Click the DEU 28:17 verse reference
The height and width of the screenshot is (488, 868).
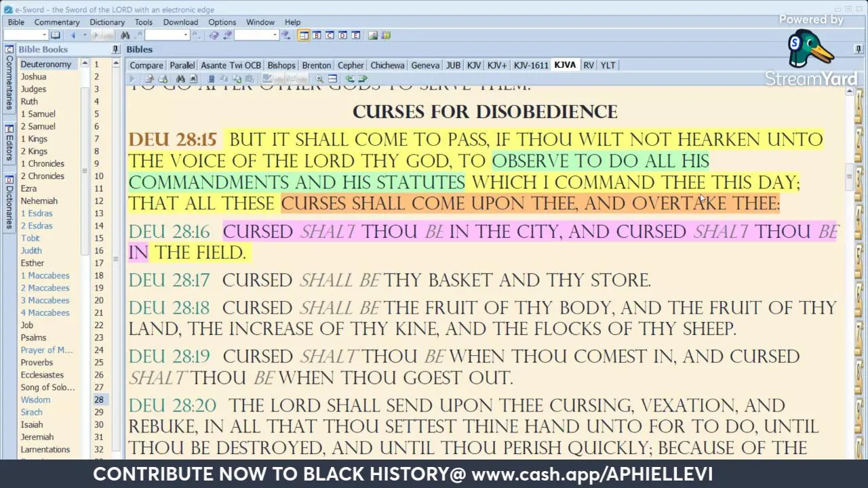(x=169, y=280)
